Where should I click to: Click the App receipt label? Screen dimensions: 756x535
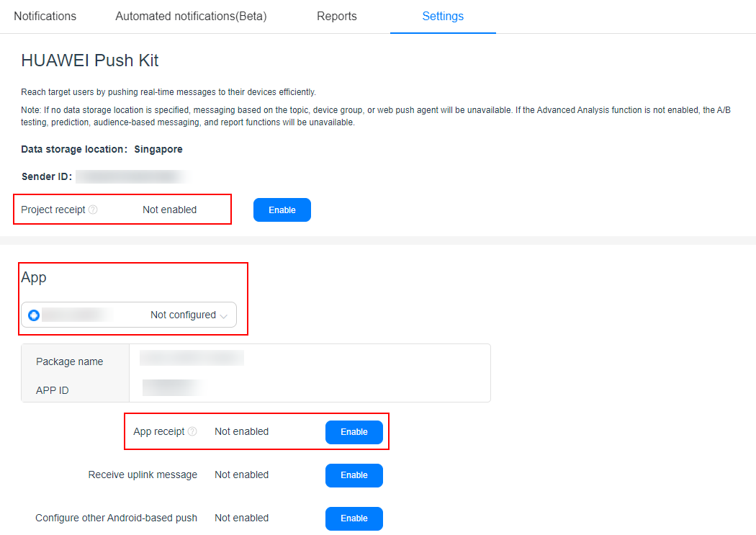click(159, 431)
